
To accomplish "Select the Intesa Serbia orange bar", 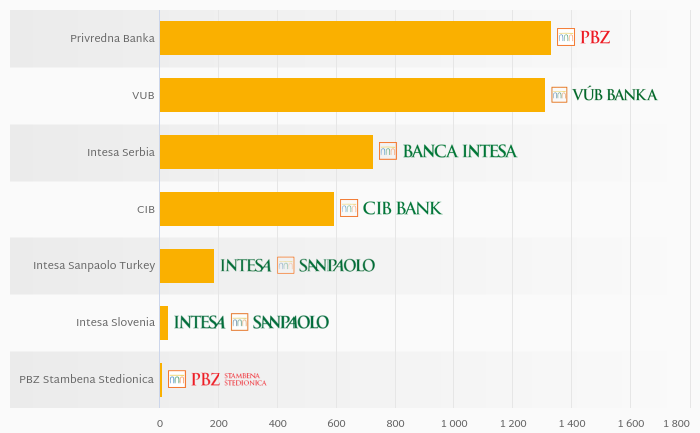I will pyautogui.click(x=266, y=152).
